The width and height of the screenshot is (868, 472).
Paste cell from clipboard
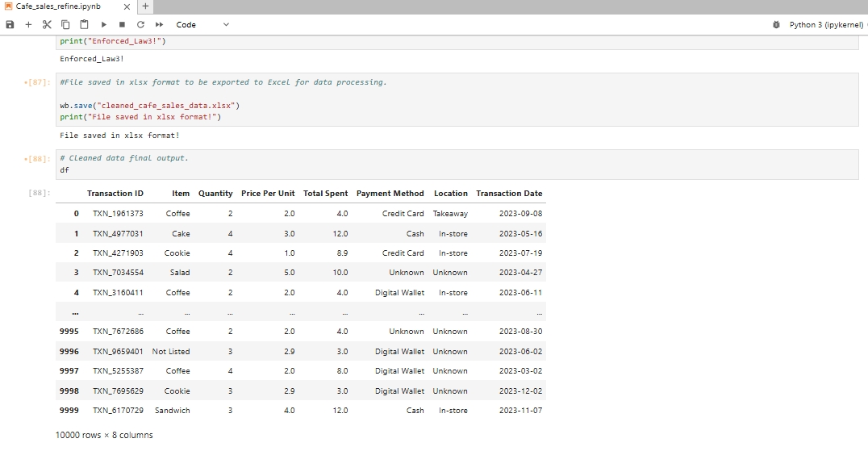pos(84,24)
